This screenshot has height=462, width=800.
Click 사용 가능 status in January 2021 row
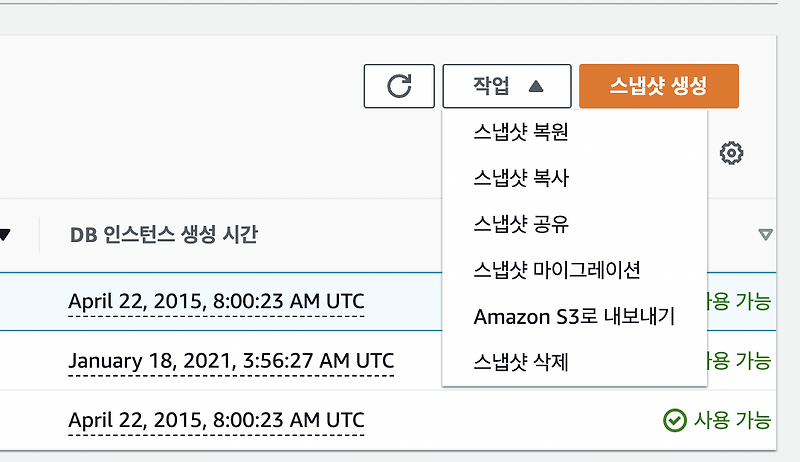[739, 361]
